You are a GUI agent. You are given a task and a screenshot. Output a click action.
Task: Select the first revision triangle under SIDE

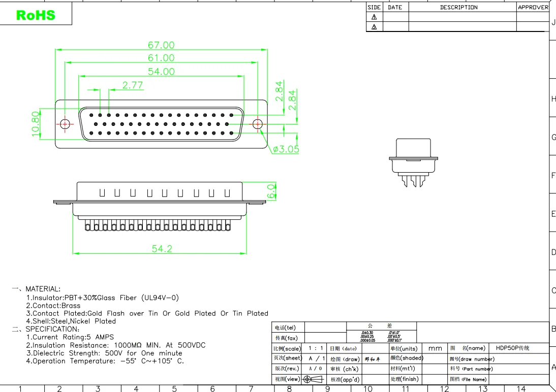[x=374, y=17]
